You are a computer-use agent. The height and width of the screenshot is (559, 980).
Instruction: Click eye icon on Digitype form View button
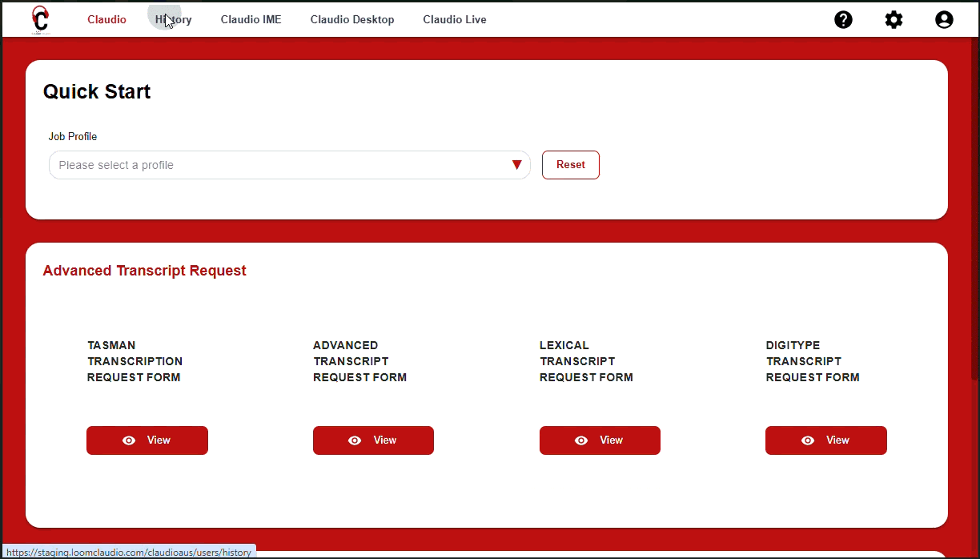(x=808, y=440)
